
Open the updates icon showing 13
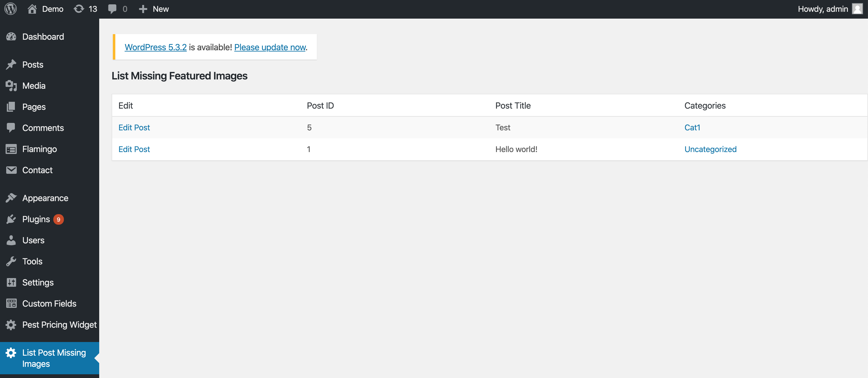79,9
